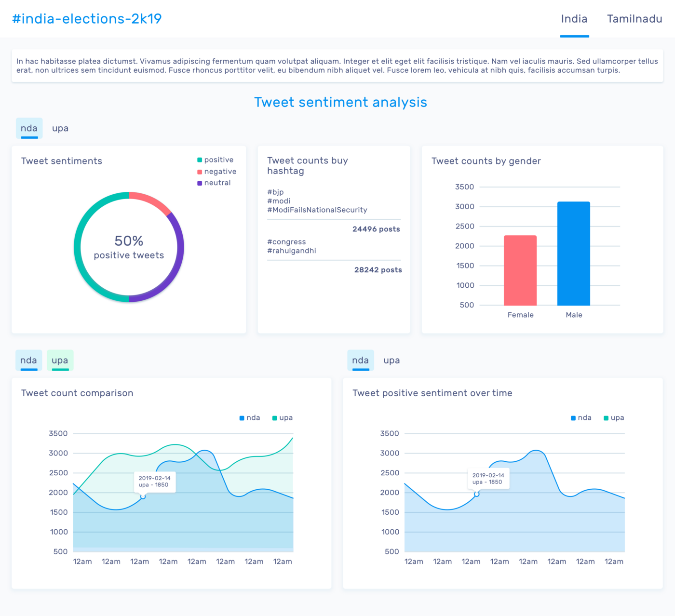
Task: Toggle upa above Tweet count comparison
Action: [60, 361]
